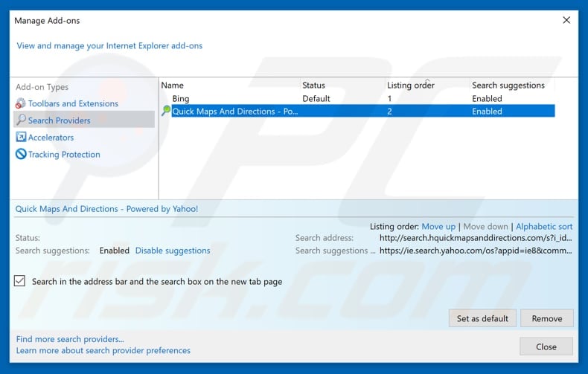Click the Toolbars and Extensions icon

[21, 103]
